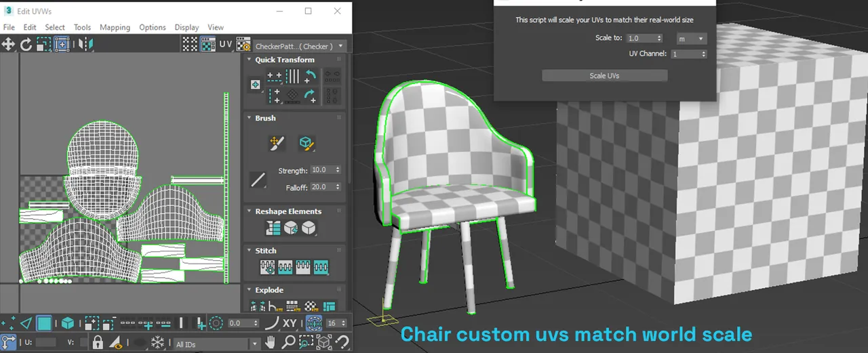868x353 pixels.
Task: Rotate selection clockwise ninety degrees
Action: point(311,96)
